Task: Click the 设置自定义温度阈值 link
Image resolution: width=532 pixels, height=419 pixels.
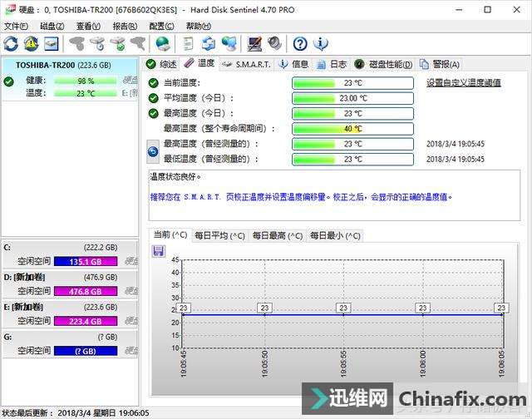Action: click(x=464, y=83)
